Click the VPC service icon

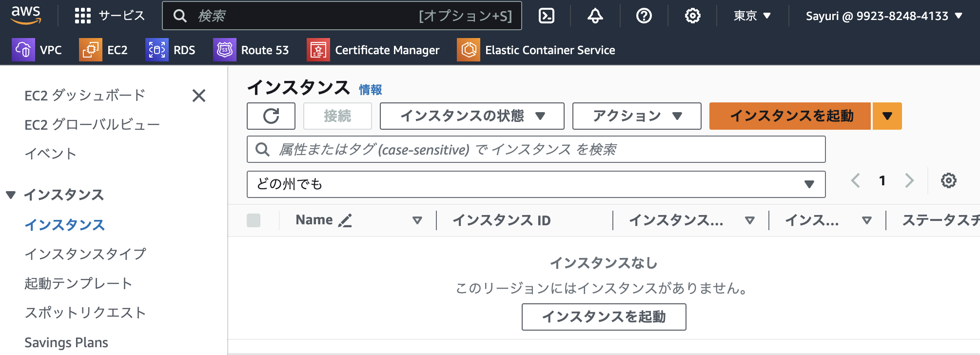[x=23, y=50]
